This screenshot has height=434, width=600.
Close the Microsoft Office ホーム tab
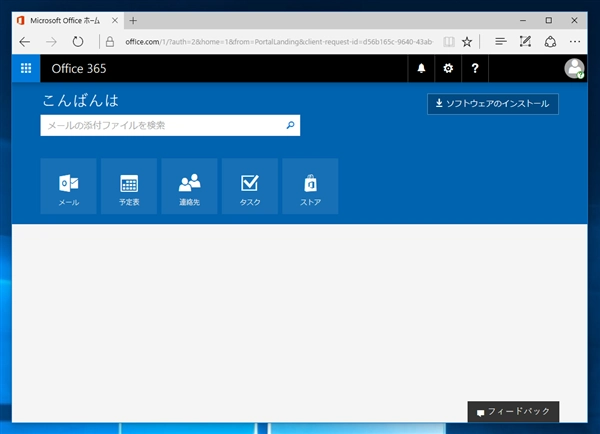tap(115, 21)
